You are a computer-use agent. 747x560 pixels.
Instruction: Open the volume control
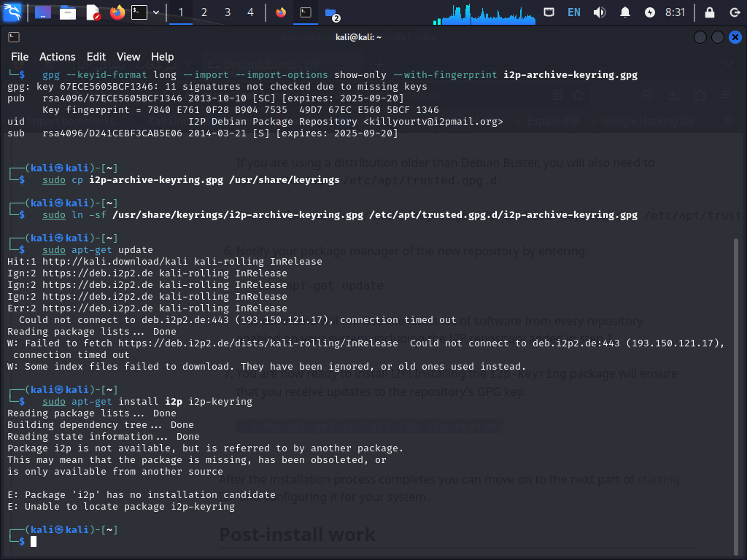(x=600, y=12)
